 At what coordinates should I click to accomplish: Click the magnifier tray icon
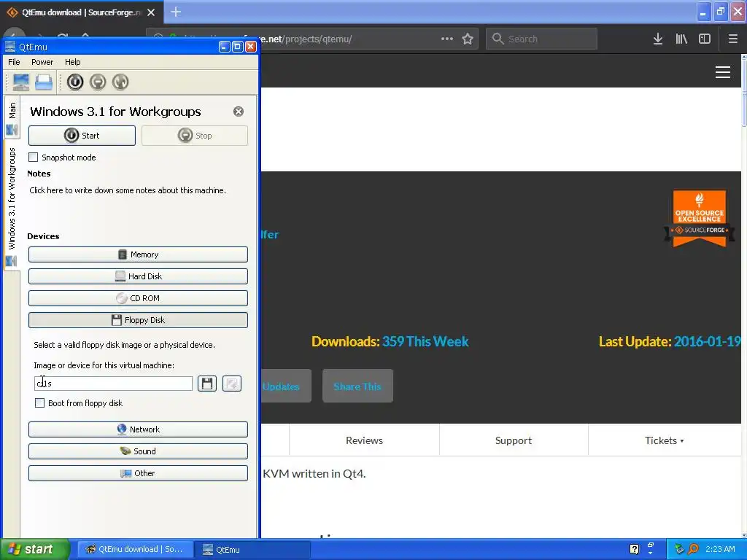tap(693, 549)
